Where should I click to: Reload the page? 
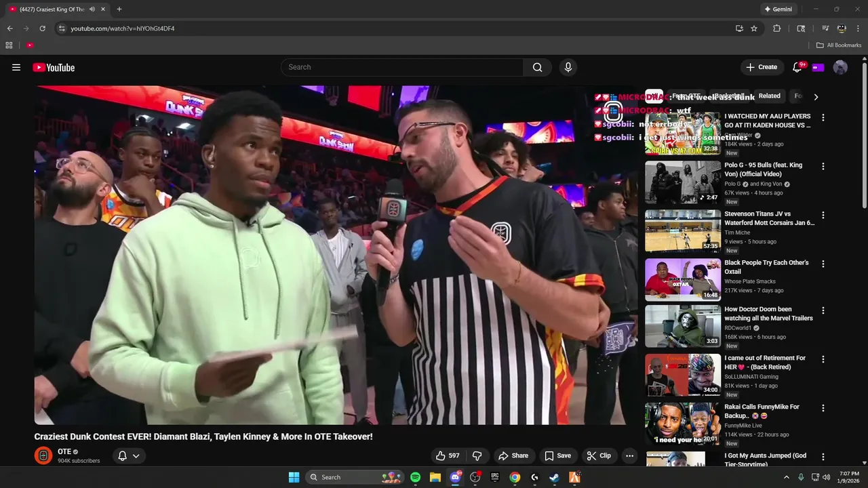[42, 28]
